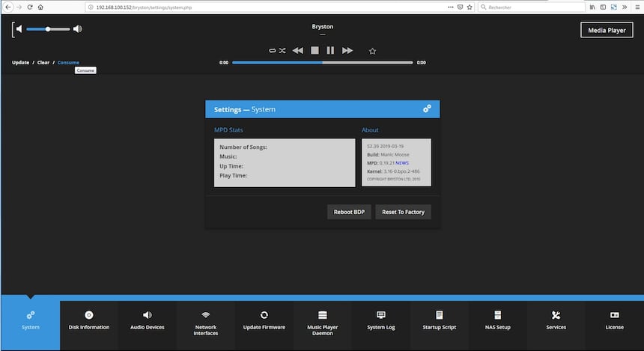Click Update in the playlist controls

tap(20, 62)
